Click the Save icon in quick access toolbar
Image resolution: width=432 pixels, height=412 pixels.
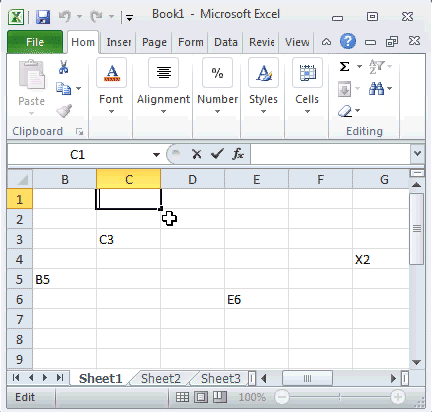[43, 17]
